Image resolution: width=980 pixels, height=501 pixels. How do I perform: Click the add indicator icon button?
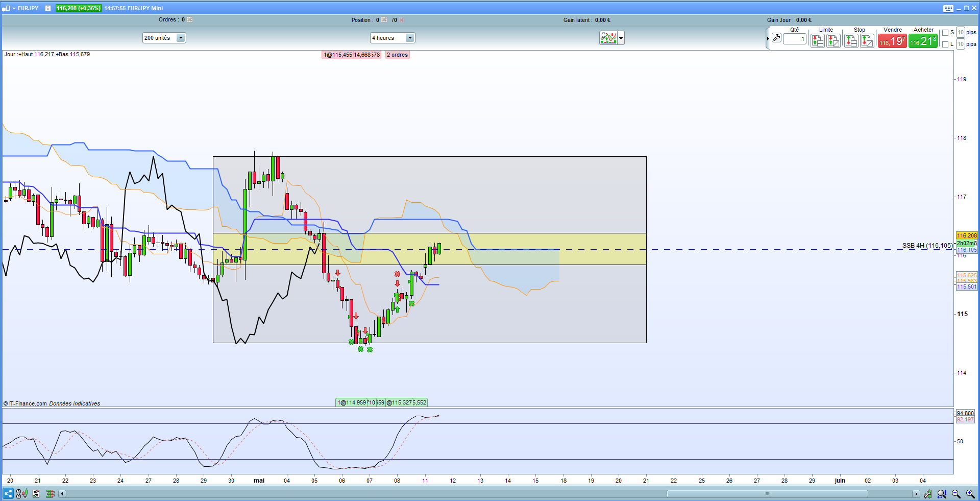[608, 38]
